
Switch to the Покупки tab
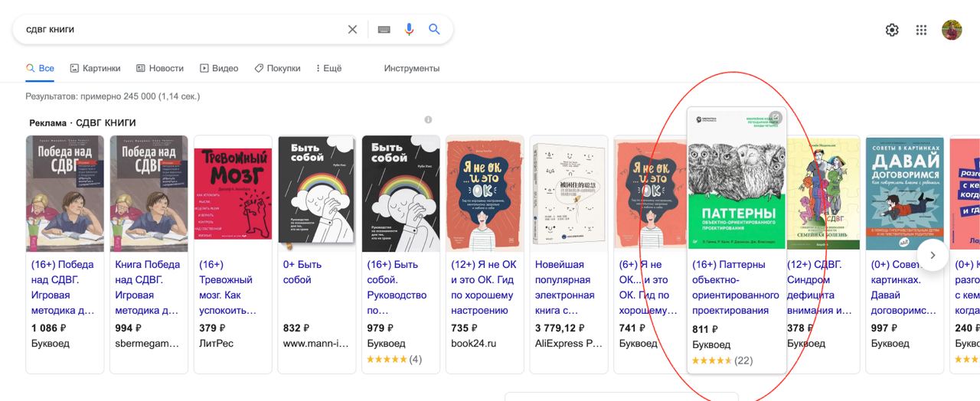tap(277, 68)
